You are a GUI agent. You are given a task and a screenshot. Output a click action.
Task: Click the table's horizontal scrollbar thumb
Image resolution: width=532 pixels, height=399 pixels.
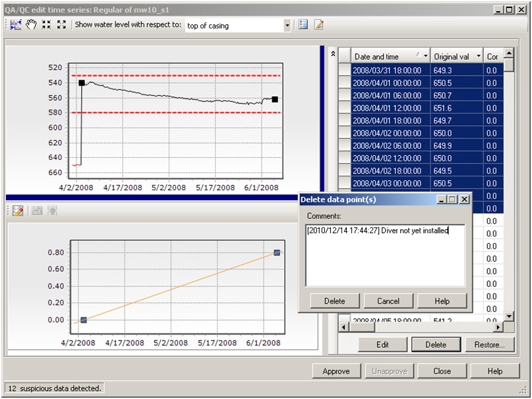point(361,327)
